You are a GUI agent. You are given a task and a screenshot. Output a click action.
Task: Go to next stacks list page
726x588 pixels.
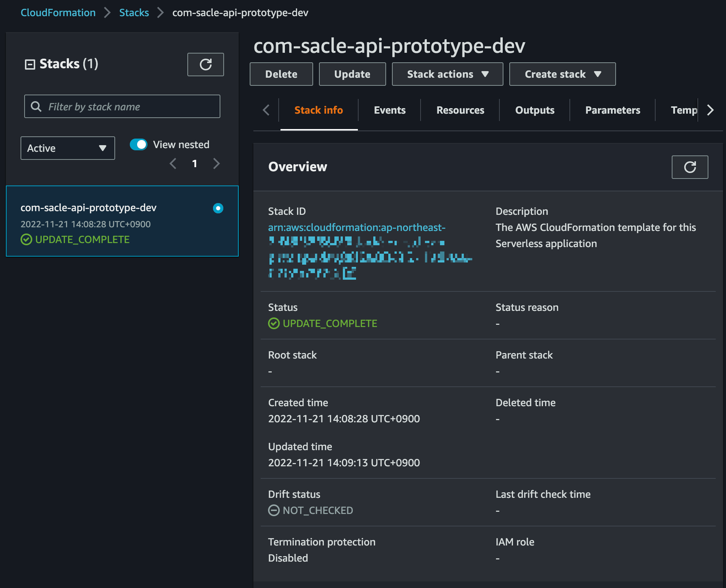[216, 163]
